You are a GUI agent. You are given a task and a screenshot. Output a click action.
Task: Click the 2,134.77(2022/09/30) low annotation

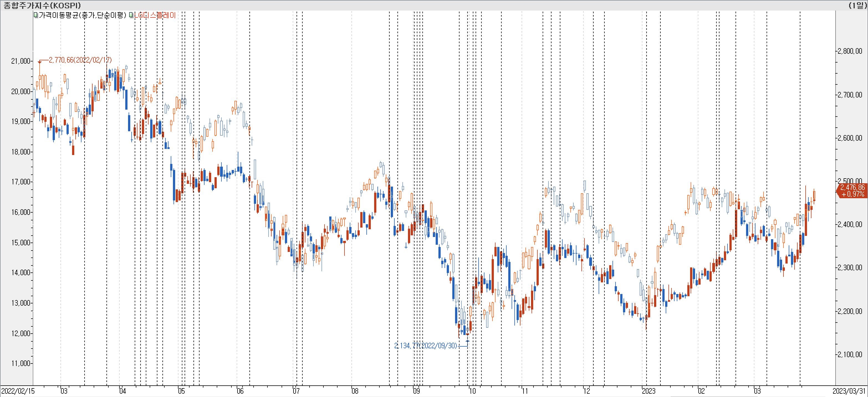click(425, 346)
